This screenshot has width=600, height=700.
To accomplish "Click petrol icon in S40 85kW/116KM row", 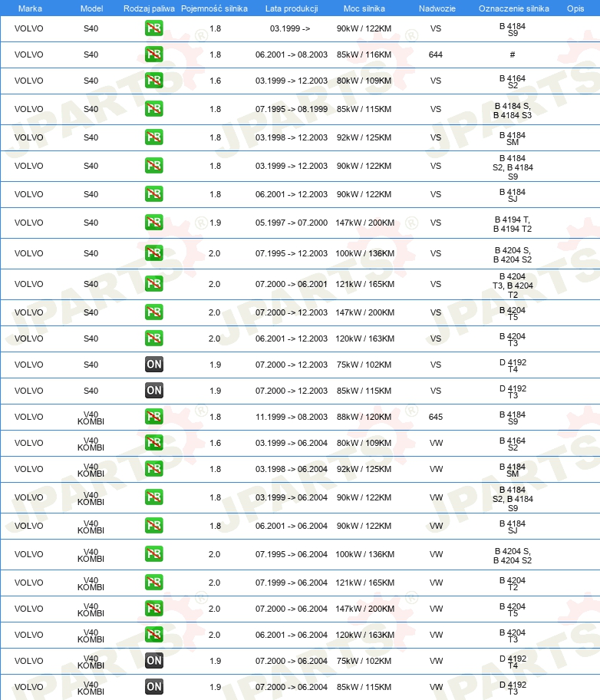I will click(154, 54).
